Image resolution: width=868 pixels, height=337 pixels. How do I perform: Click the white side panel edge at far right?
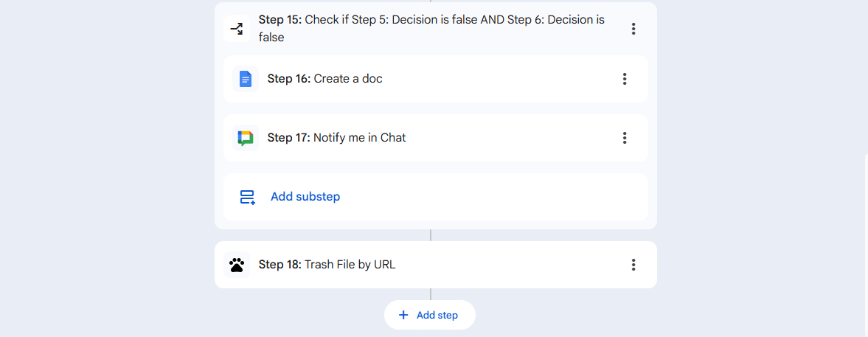867,243
